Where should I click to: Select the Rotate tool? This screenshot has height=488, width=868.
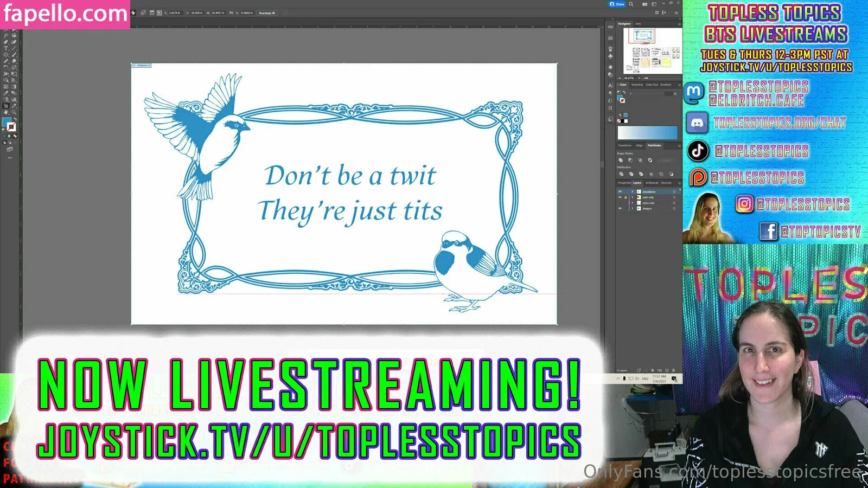6,68
